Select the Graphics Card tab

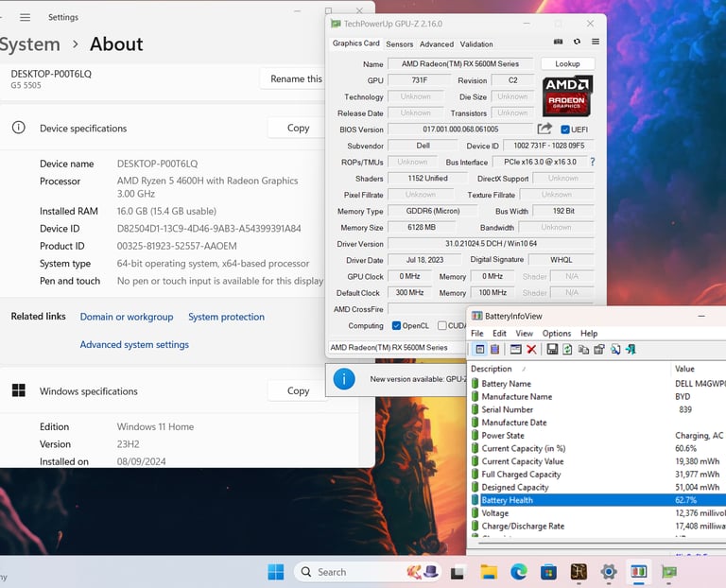click(x=355, y=43)
